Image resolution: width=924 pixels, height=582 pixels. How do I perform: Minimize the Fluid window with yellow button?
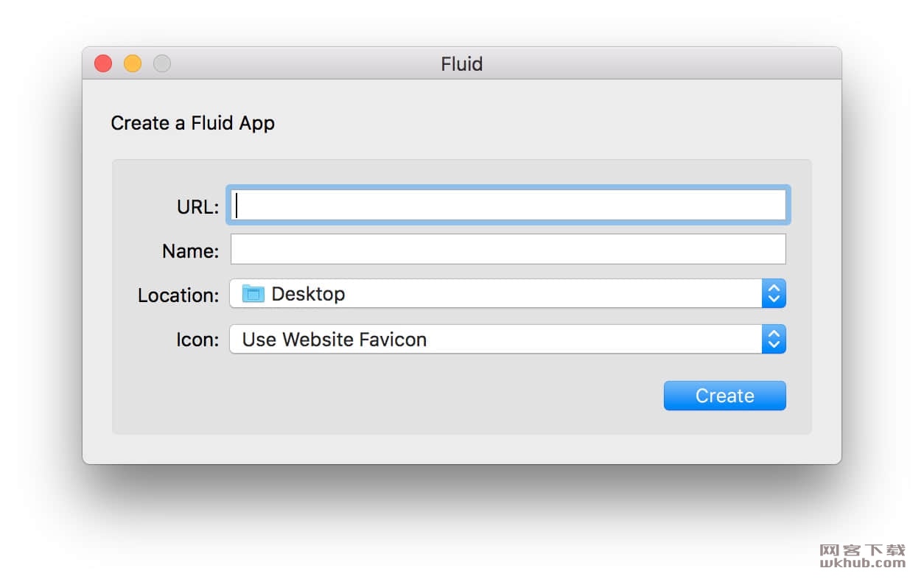point(133,64)
